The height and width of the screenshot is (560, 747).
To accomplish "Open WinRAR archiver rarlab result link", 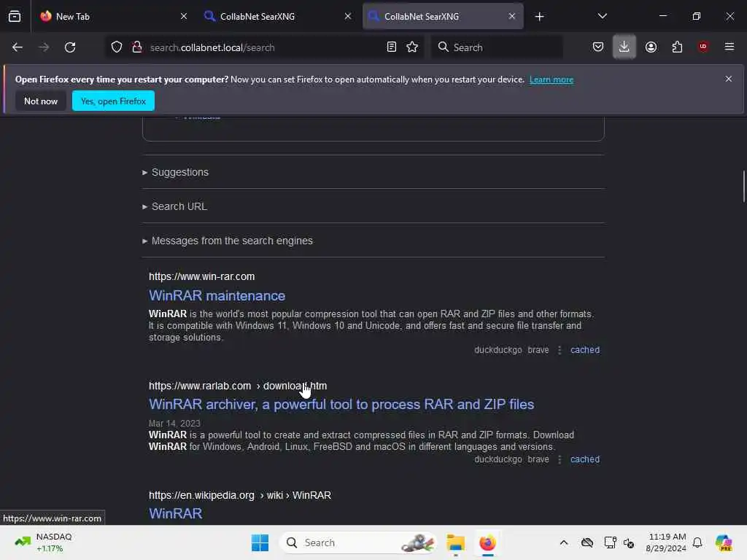I will tap(341, 404).
